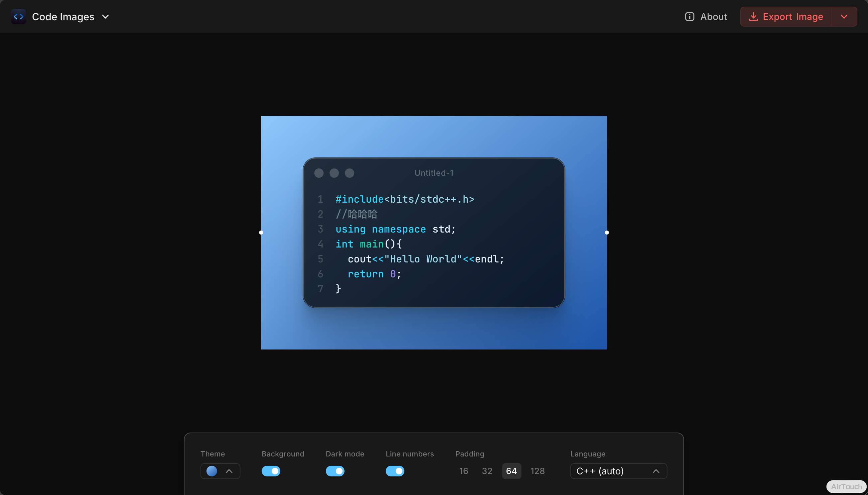The image size is (868, 495).
Task: Expand the Export Image options arrow
Action: click(x=844, y=17)
